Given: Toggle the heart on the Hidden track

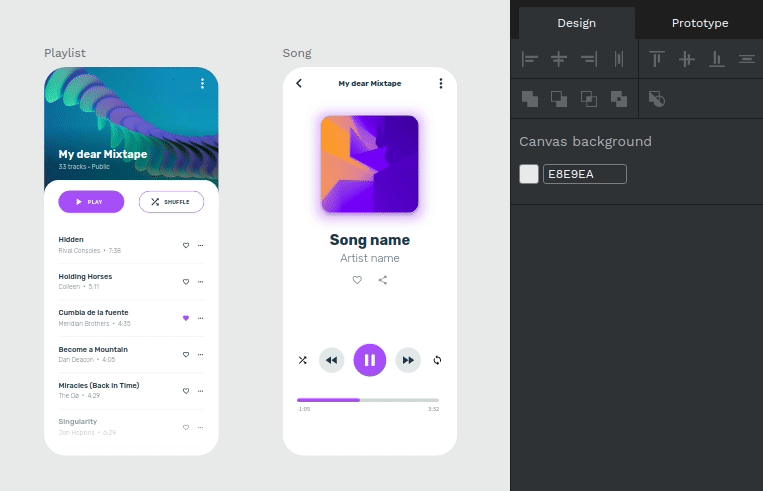Looking at the screenshot, I should tap(186, 245).
